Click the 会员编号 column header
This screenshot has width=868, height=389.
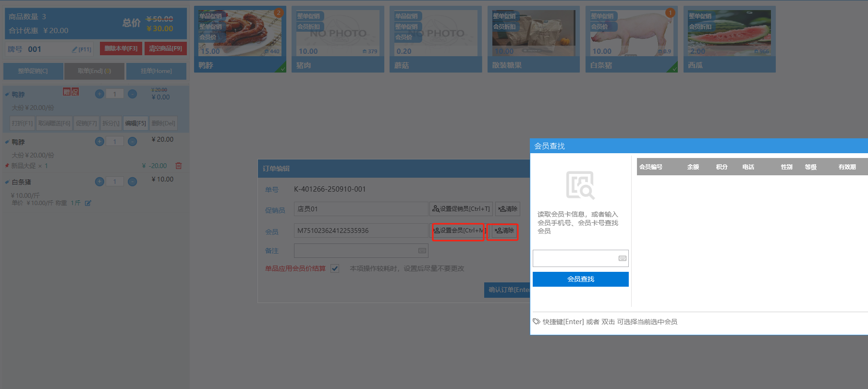coord(651,167)
